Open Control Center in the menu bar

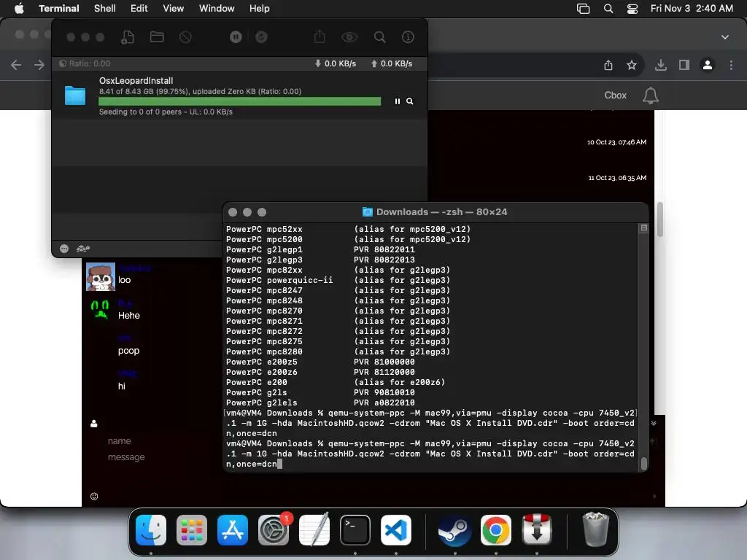(632, 9)
